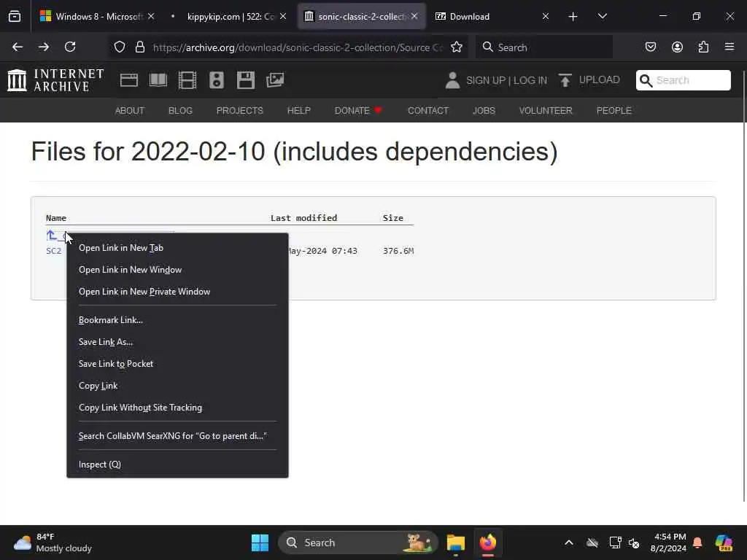Expand the list all tabs chevron

point(602,16)
